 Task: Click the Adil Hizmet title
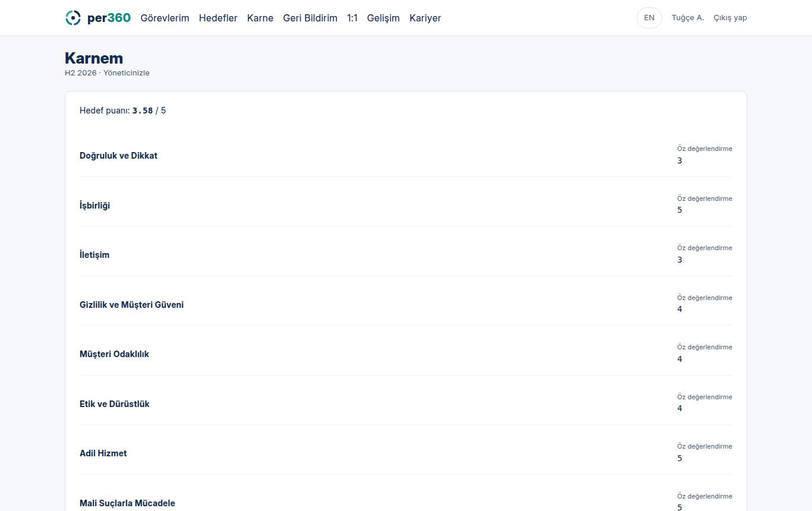pyautogui.click(x=103, y=453)
